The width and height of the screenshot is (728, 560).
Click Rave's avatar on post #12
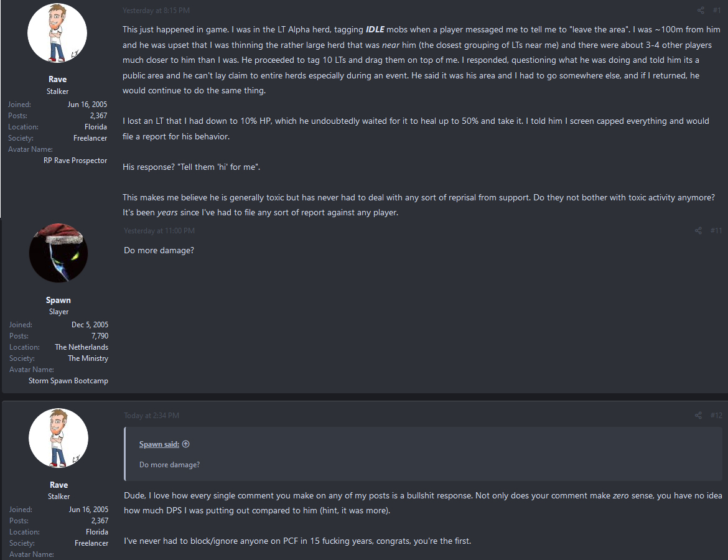(58, 438)
